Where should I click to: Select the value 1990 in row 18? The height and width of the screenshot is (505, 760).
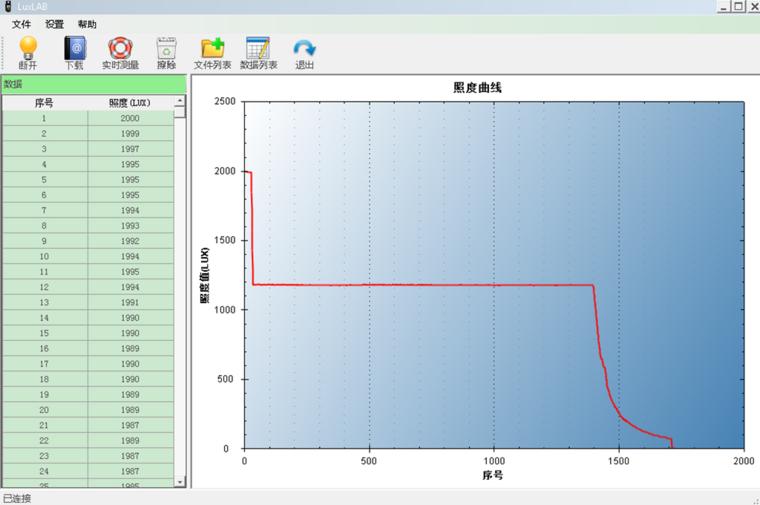pos(130,379)
